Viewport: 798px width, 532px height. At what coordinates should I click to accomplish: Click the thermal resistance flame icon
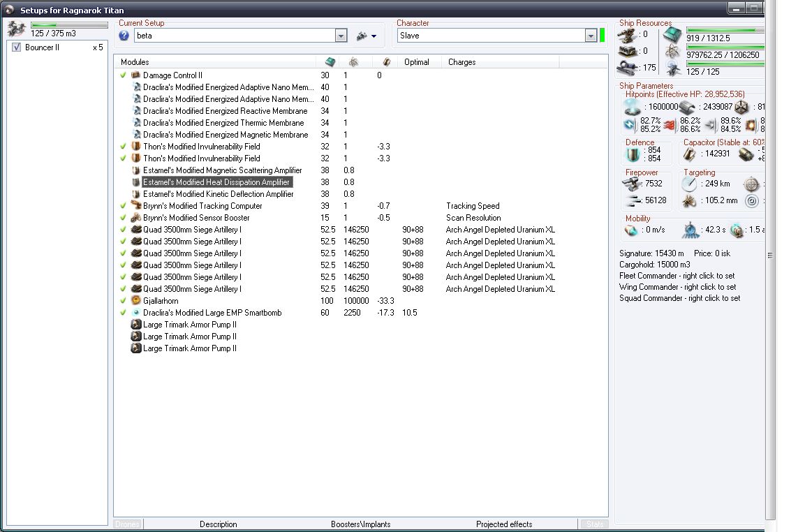point(670,125)
